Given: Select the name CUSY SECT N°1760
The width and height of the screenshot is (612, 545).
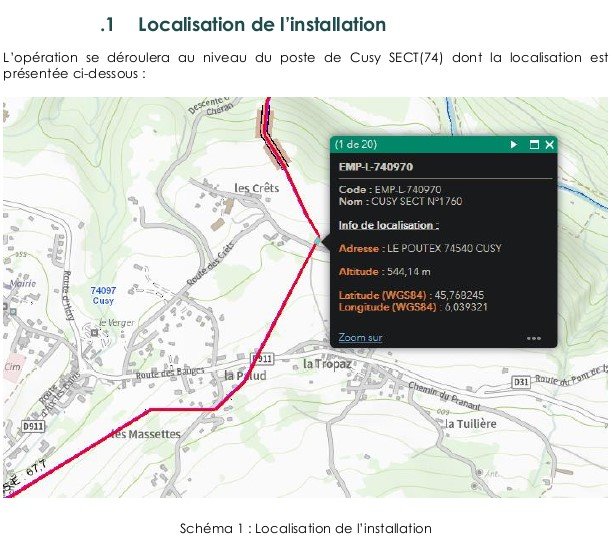Looking at the screenshot, I should pyautogui.click(x=416, y=201).
